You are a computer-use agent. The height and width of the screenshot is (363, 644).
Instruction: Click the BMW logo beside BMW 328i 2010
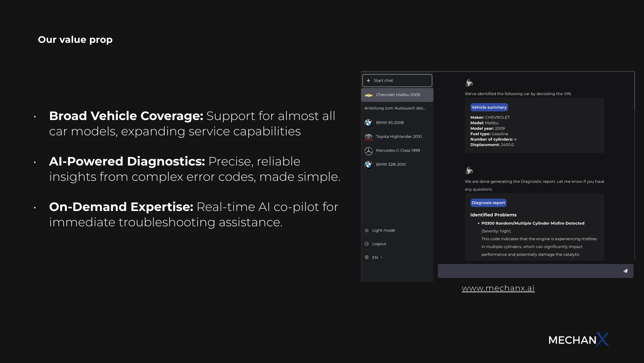(x=368, y=165)
